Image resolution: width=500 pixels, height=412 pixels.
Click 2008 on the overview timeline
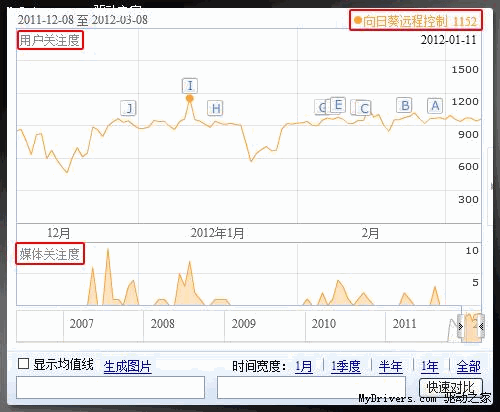[x=163, y=324]
